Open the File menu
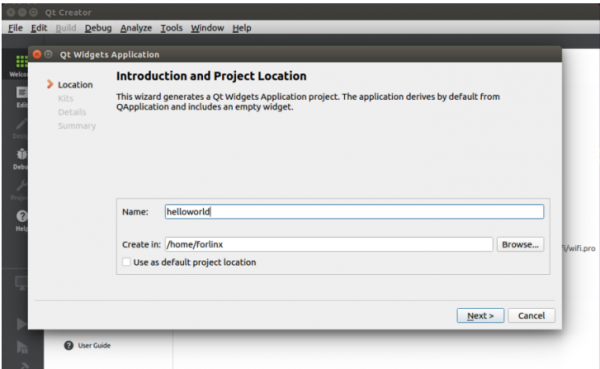This screenshot has width=600, height=369. click(15, 28)
